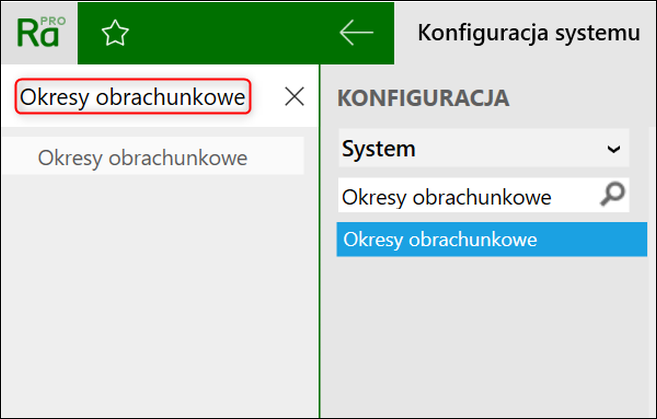This screenshot has height=419, width=657.
Task: Click the Konfiguracja systemu title
Action: 528,33
